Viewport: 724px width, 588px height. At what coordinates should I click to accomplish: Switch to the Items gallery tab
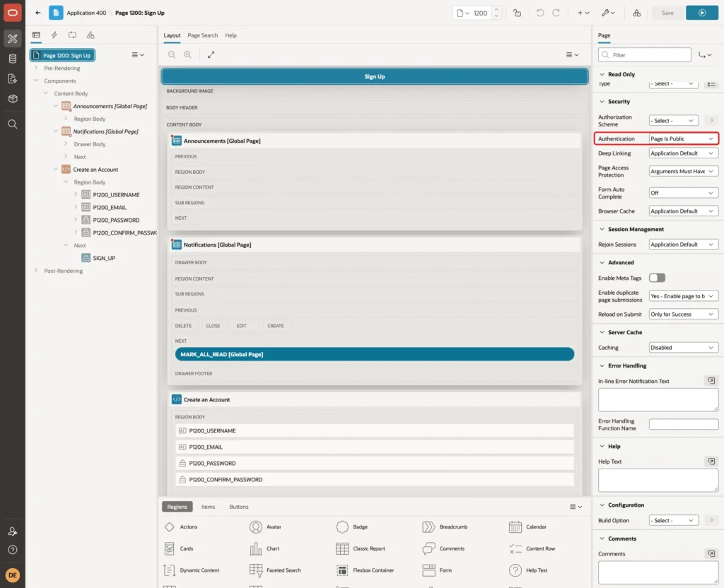209,507
